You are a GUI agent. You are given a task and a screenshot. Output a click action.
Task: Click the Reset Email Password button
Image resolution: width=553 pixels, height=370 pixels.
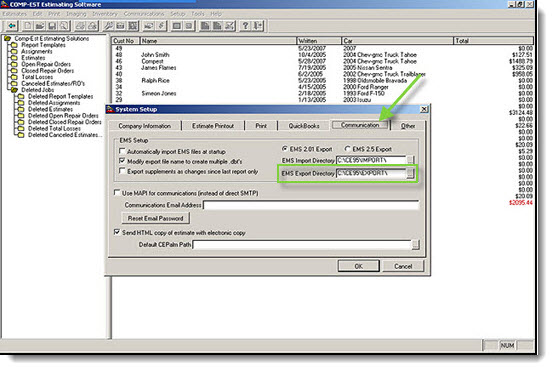coord(156,218)
